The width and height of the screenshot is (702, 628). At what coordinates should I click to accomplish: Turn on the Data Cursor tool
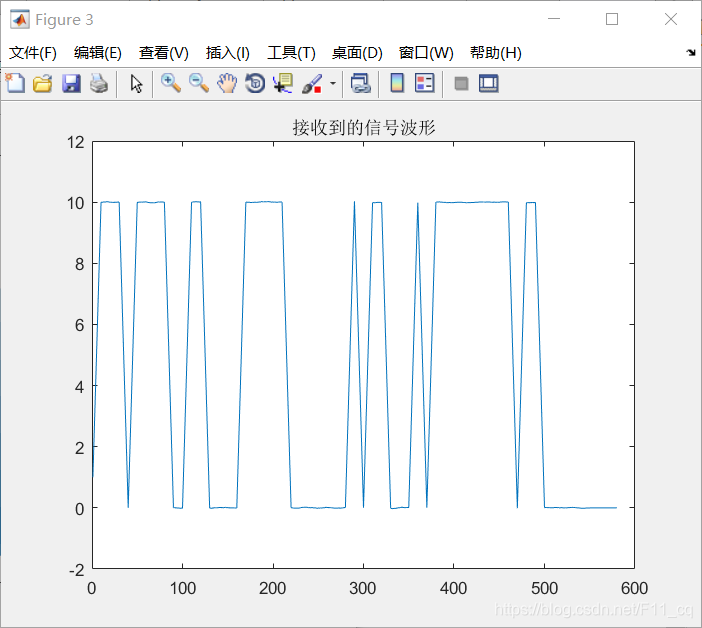[x=283, y=84]
